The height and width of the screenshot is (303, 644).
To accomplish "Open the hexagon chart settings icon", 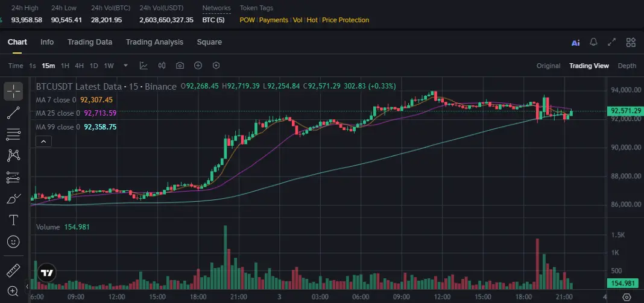I will coord(216,65).
